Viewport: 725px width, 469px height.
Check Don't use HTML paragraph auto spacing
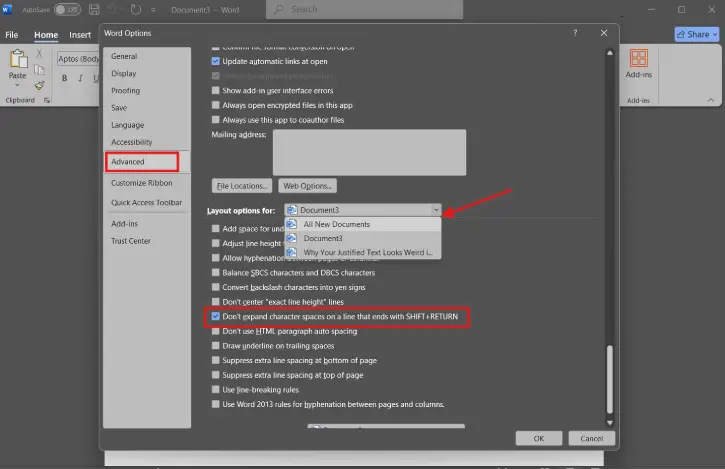click(215, 331)
